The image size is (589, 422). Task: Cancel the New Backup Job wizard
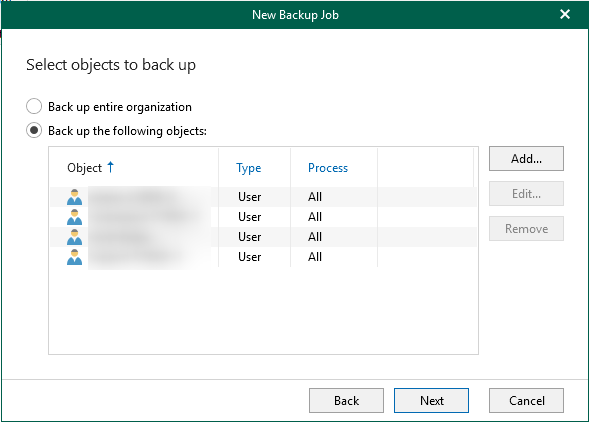click(x=526, y=401)
